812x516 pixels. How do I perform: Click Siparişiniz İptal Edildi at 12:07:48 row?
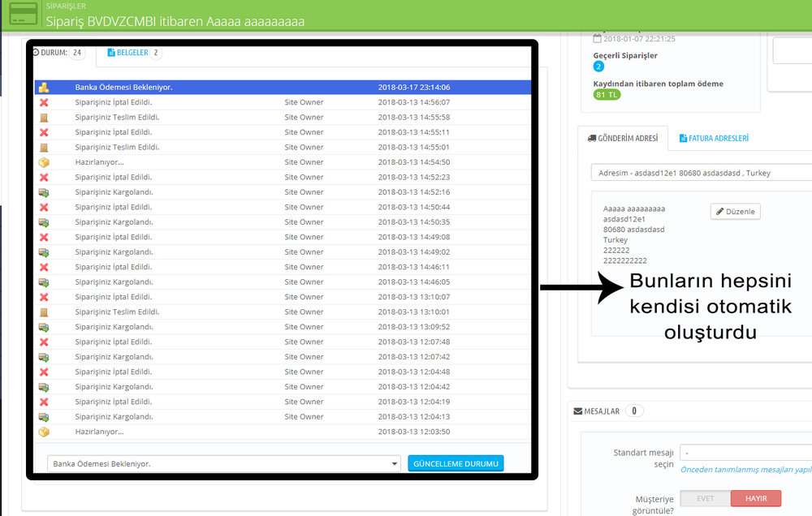click(114, 342)
